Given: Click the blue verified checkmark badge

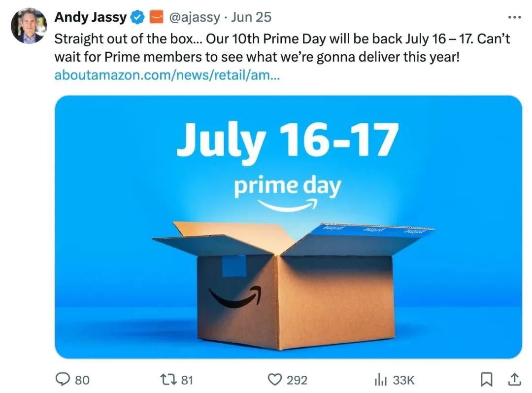Looking at the screenshot, I should 138,17.
